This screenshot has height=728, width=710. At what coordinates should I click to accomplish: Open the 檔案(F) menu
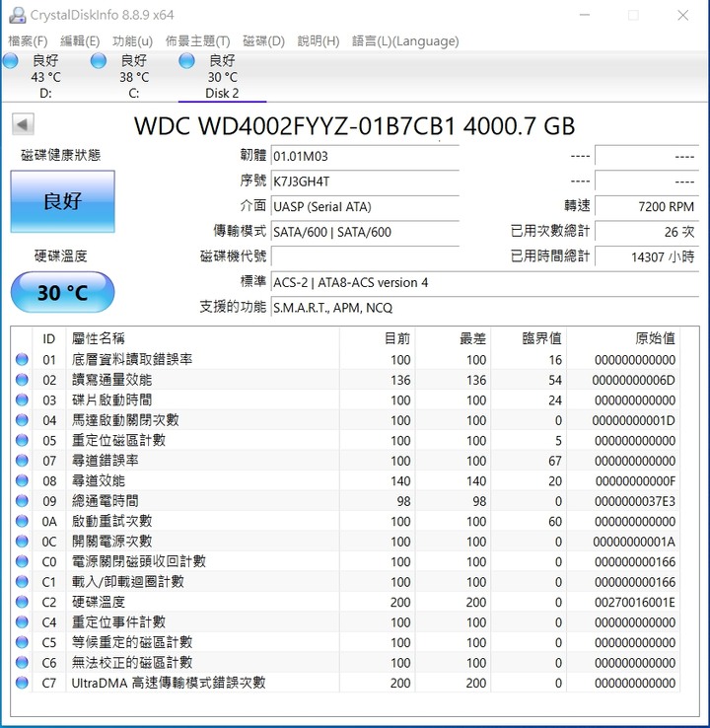pos(28,41)
